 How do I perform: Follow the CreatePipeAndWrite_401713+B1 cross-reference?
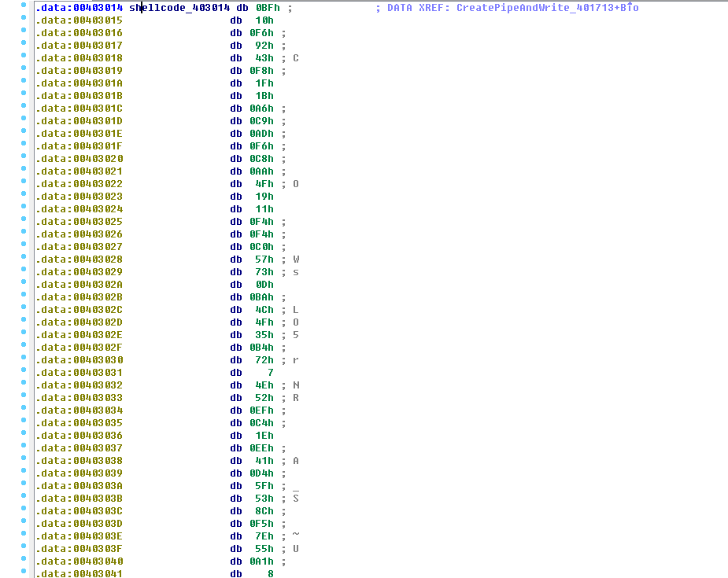point(548,8)
